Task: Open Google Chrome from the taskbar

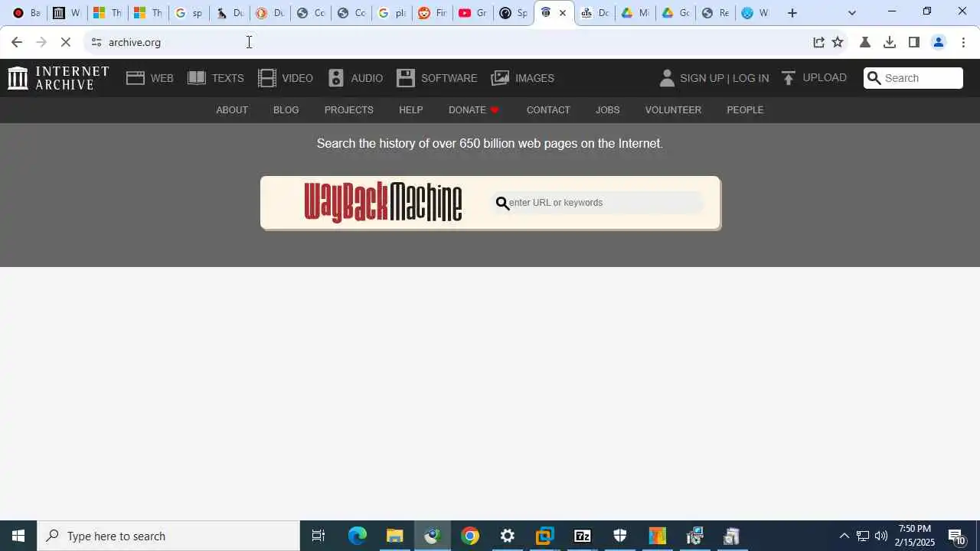Action: pyautogui.click(x=470, y=536)
